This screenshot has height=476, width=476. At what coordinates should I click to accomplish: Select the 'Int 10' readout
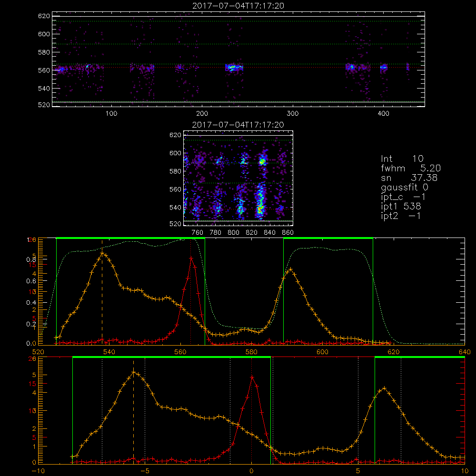click(402, 159)
